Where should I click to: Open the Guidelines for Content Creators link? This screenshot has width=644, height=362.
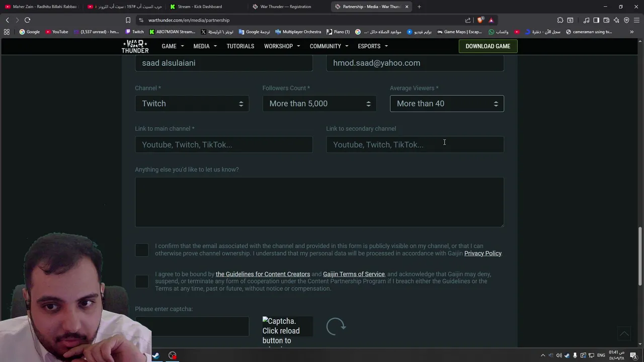[263, 274]
